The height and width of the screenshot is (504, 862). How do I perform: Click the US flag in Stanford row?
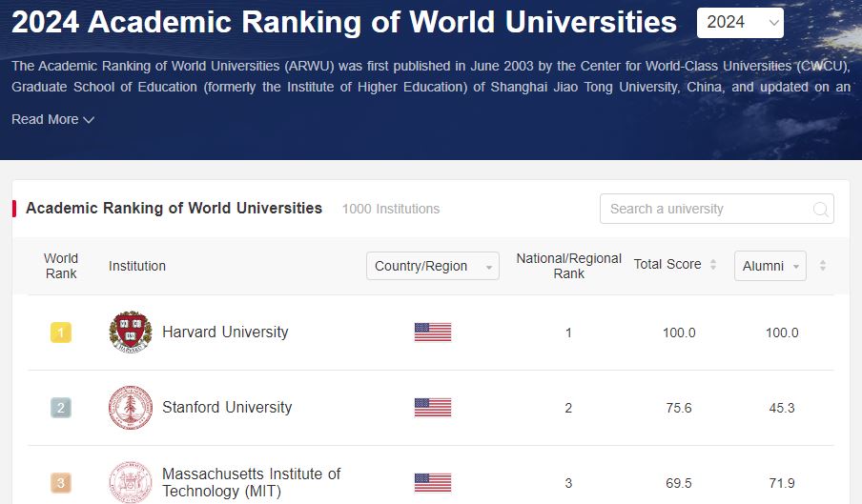tap(433, 408)
